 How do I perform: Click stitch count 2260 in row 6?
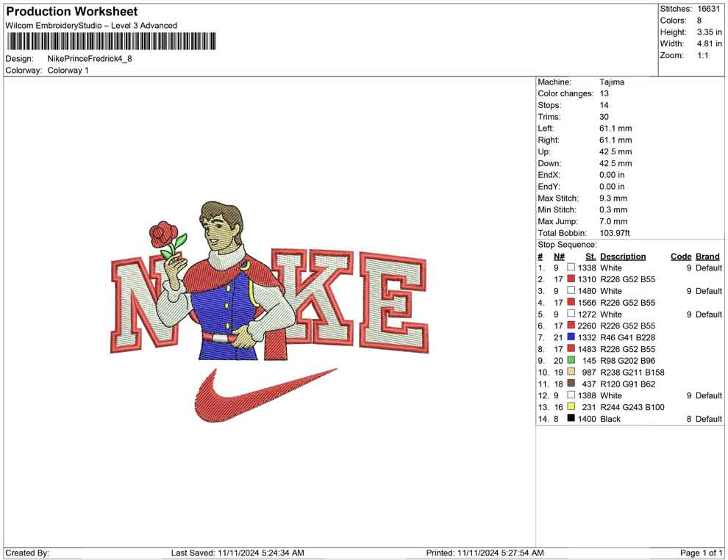[587, 326]
